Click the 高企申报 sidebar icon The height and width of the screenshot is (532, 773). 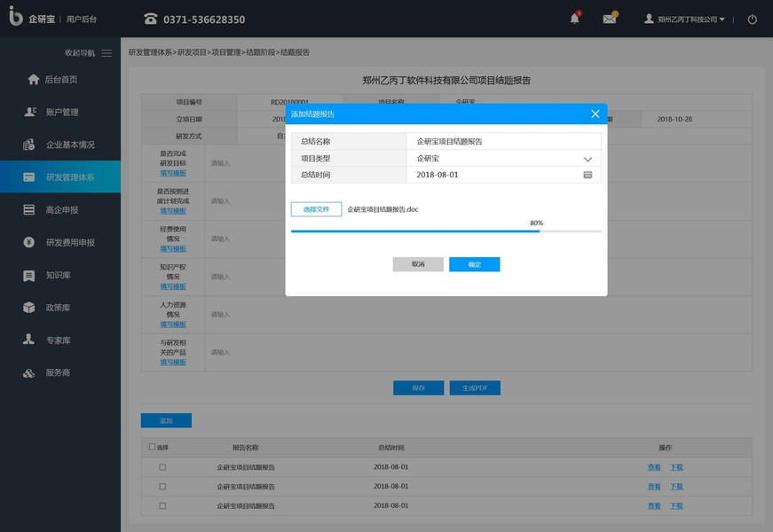coord(29,209)
